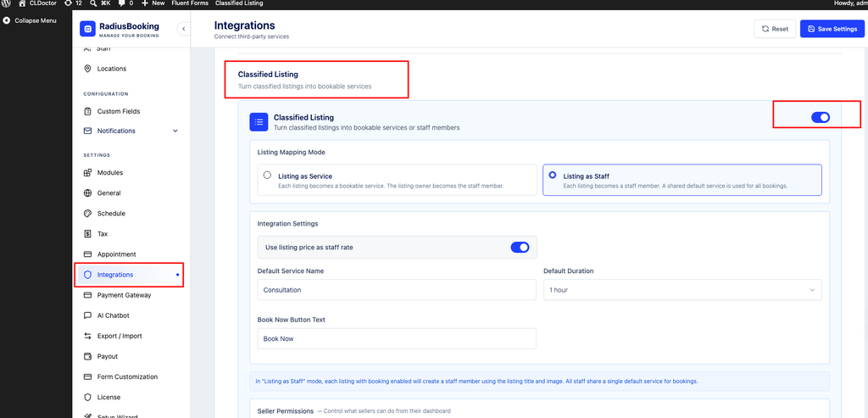Expand the Notifications submenu chevron

[x=175, y=131]
